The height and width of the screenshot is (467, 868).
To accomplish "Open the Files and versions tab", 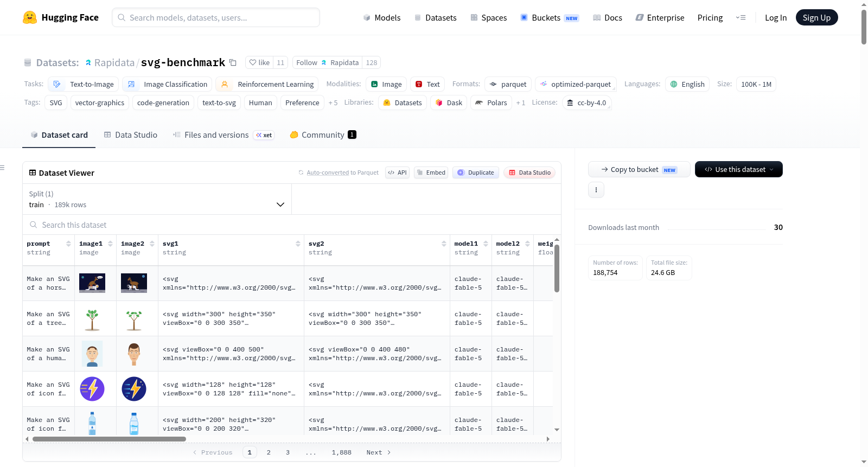I will point(224,135).
